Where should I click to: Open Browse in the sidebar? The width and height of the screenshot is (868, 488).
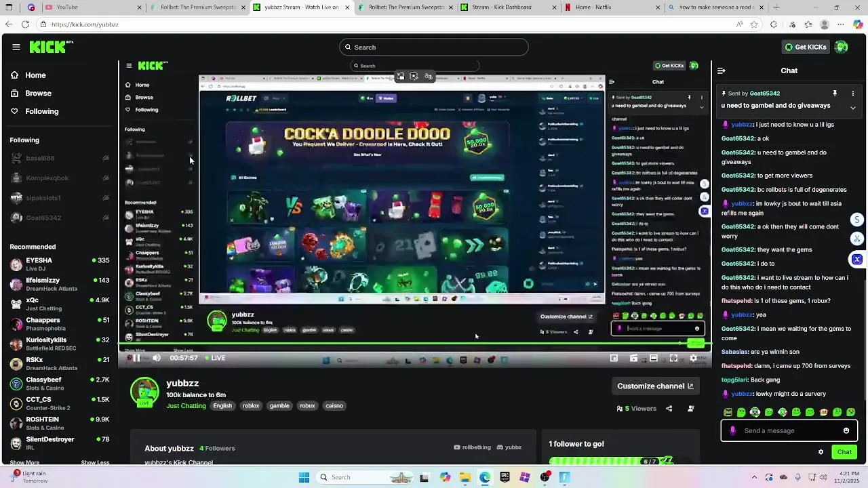tap(38, 94)
